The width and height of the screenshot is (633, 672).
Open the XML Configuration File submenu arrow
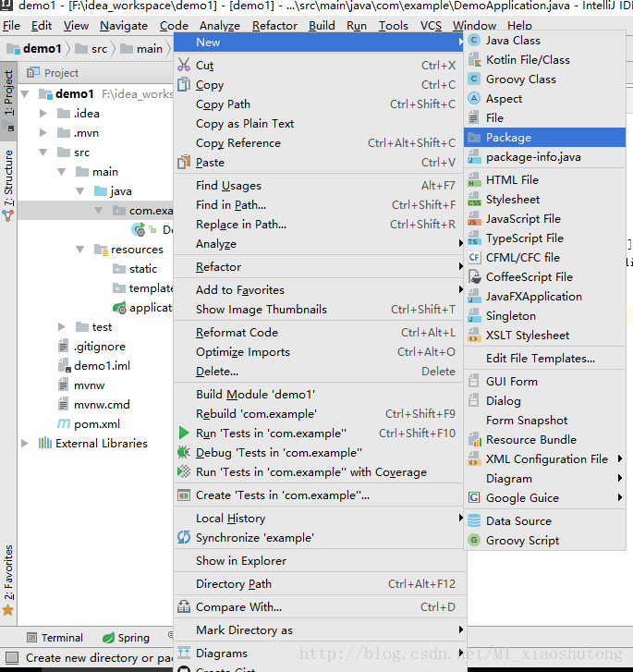pos(620,458)
